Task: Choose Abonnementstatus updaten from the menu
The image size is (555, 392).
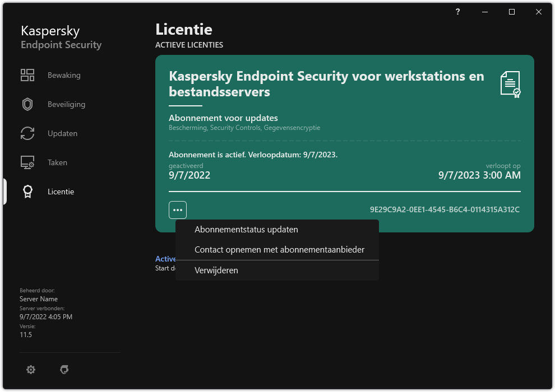Action: [246, 229]
